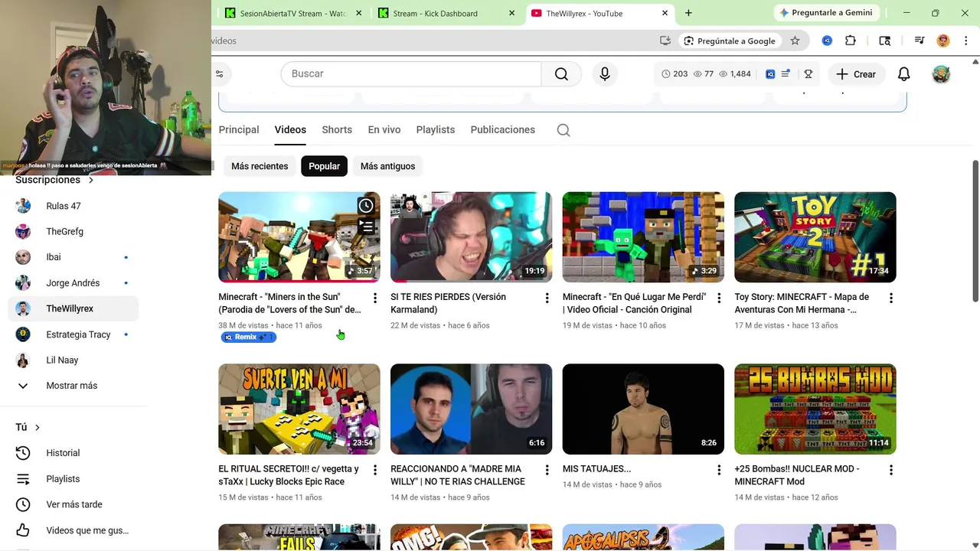
Task: Click the vidIQ extension icon in Chrome toolbar
Action: [x=827, y=41]
